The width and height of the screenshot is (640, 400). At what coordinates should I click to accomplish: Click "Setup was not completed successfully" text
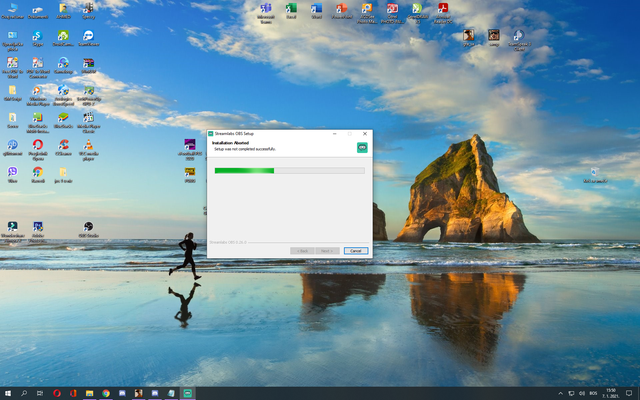pyautogui.click(x=245, y=149)
